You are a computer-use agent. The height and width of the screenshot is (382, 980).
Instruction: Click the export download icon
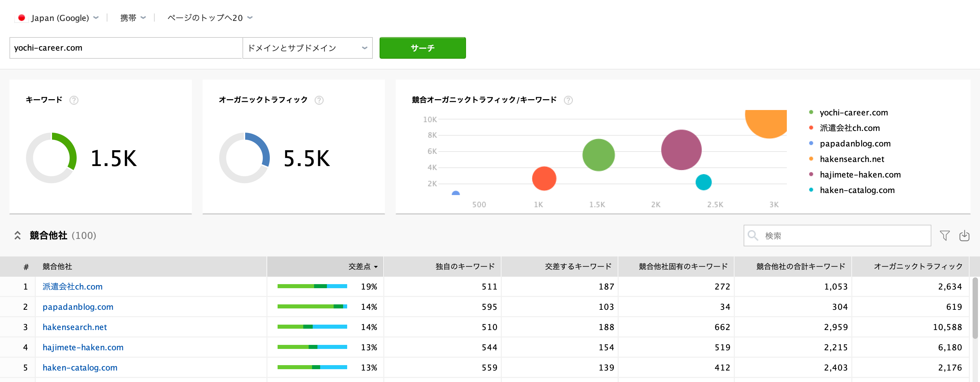pos(964,236)
